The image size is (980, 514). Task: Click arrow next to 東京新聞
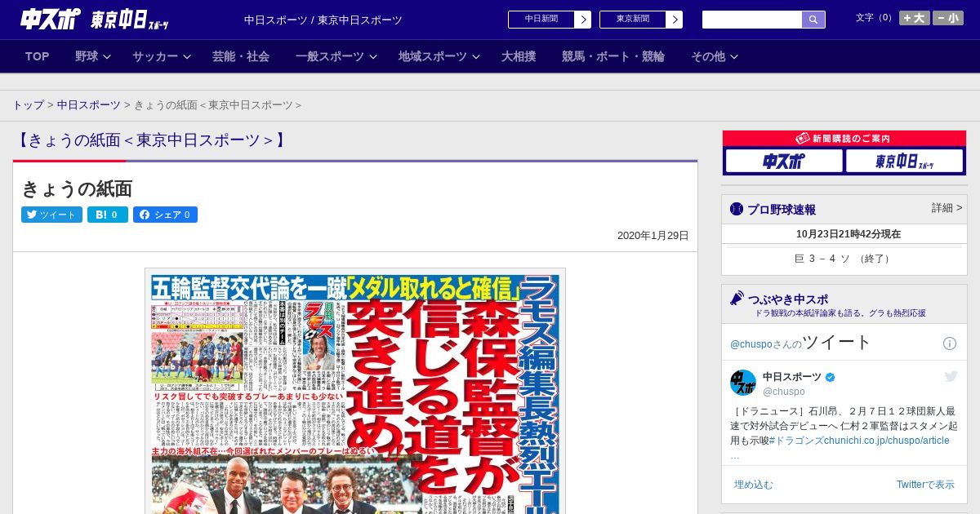pos(675,20)
